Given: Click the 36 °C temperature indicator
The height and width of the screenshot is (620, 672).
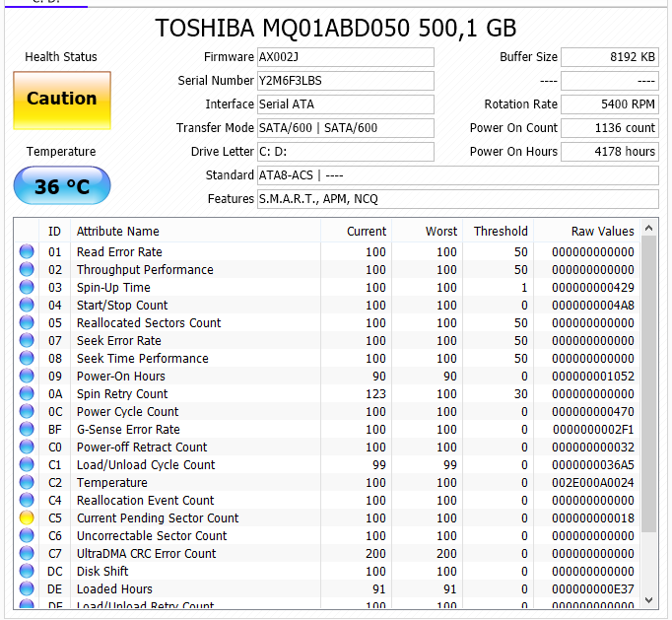Looking at the screenshot, I should (x=62, y=185).
